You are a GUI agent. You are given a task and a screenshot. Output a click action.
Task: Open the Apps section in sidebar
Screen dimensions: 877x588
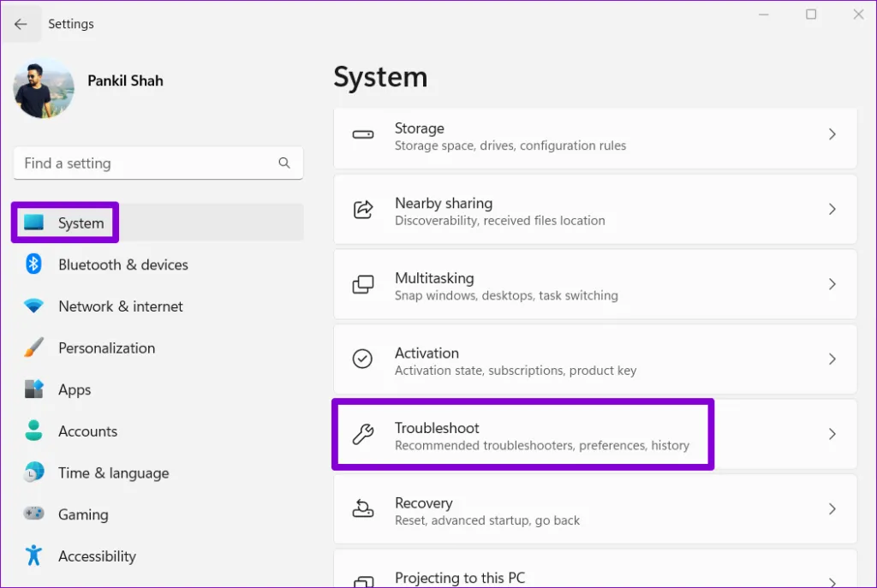[x=75, y=390]
